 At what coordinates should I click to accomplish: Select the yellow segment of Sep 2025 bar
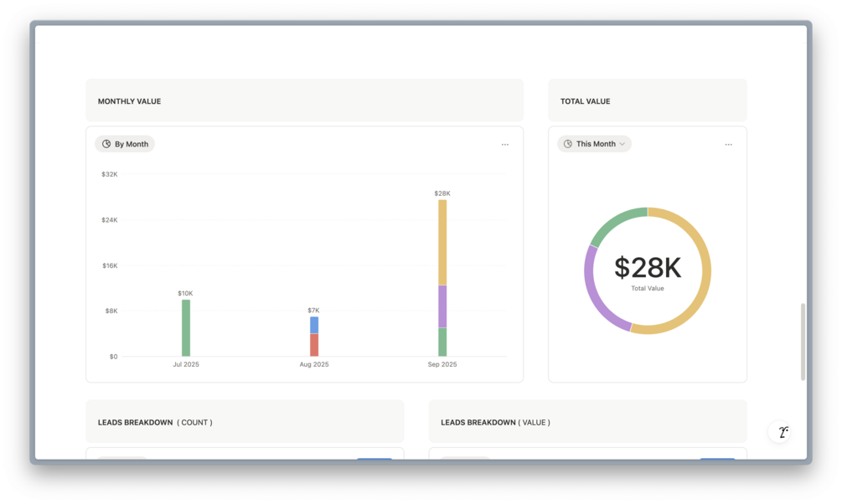pyautogui.click(x=442, y=243)
